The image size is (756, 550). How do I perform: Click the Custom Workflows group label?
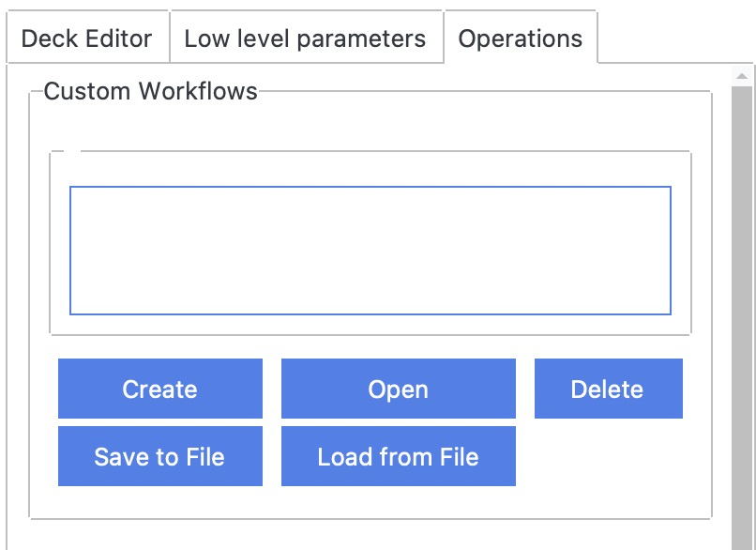point(150,91)
